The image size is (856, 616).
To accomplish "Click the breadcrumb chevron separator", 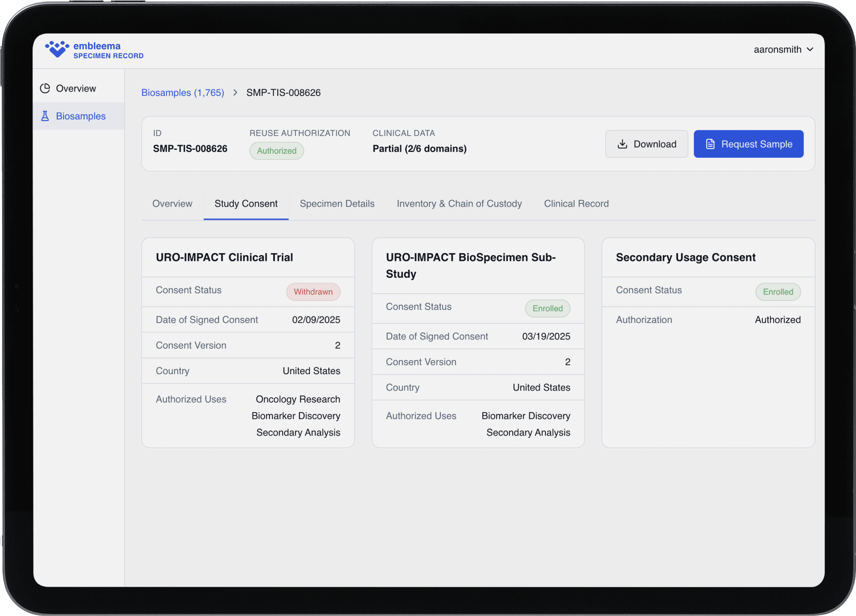I will (x=235, y=93).
